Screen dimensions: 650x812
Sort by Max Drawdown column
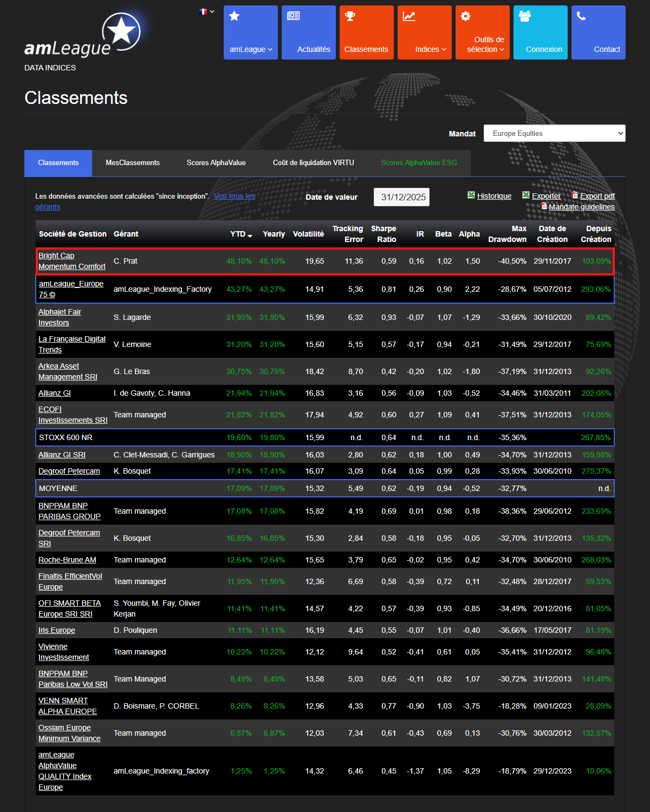click(507, 234)
